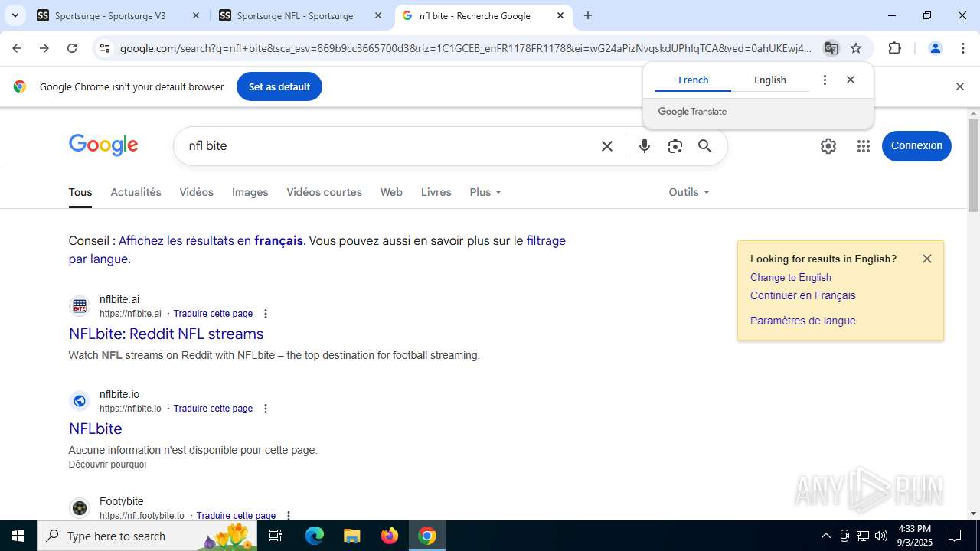Open the Chrome three-dot menu
Viewport: 980px width, 551px height.
963,48
